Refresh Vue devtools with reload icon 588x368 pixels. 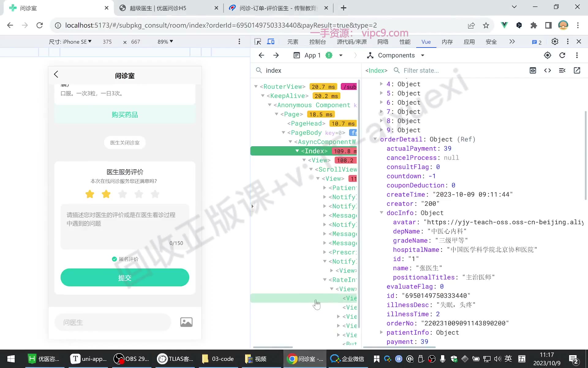pyautogui.click(x=562, y=55)
